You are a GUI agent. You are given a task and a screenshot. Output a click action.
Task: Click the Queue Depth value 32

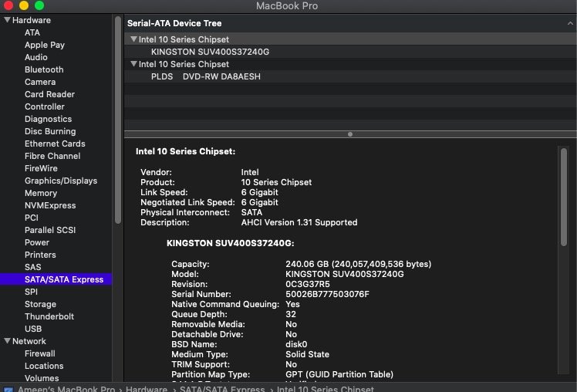coord(291,314)
